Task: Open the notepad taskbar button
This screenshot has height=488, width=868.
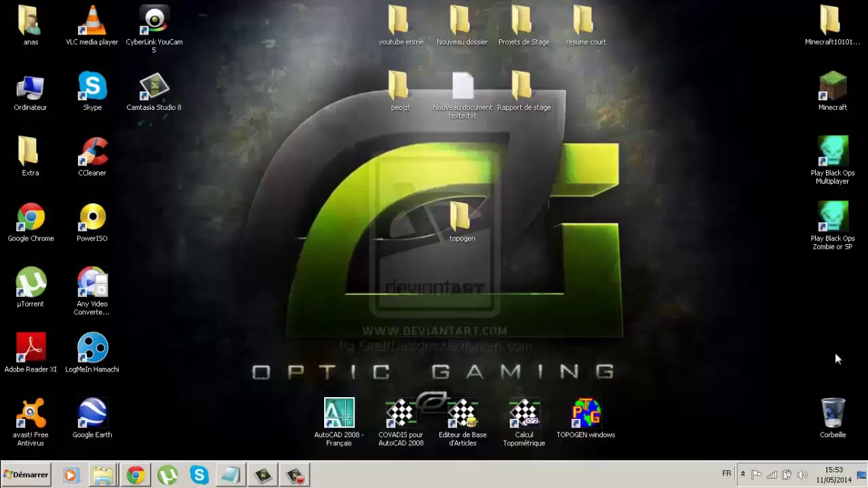Action: coord(231,475)
